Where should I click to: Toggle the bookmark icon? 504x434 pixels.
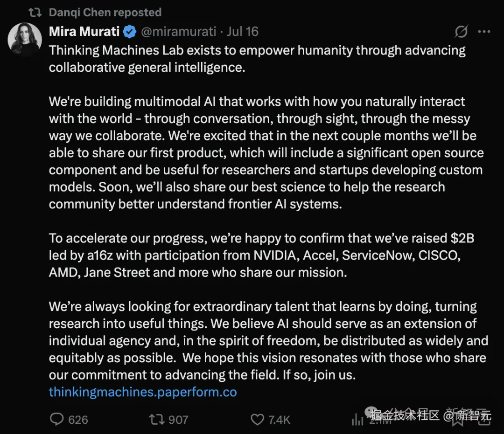[458, 420]
